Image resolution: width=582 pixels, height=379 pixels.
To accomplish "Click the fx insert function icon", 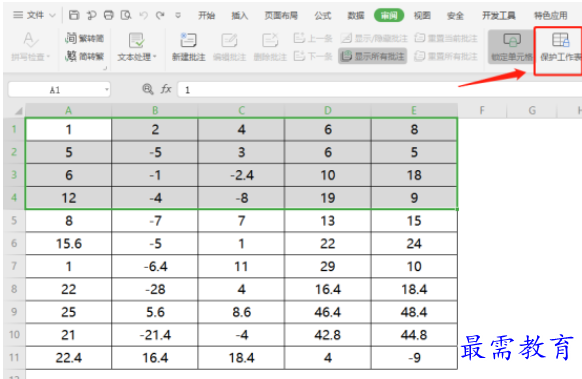I will point(166,89).
